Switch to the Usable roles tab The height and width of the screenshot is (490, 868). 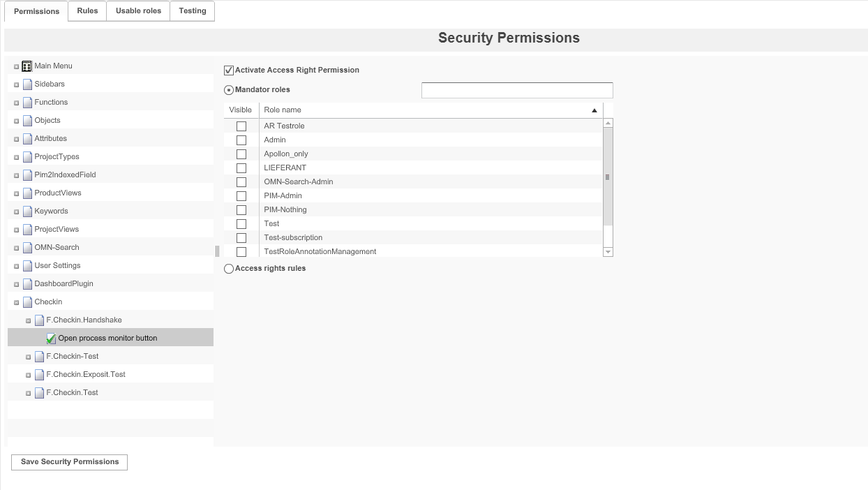137,11
